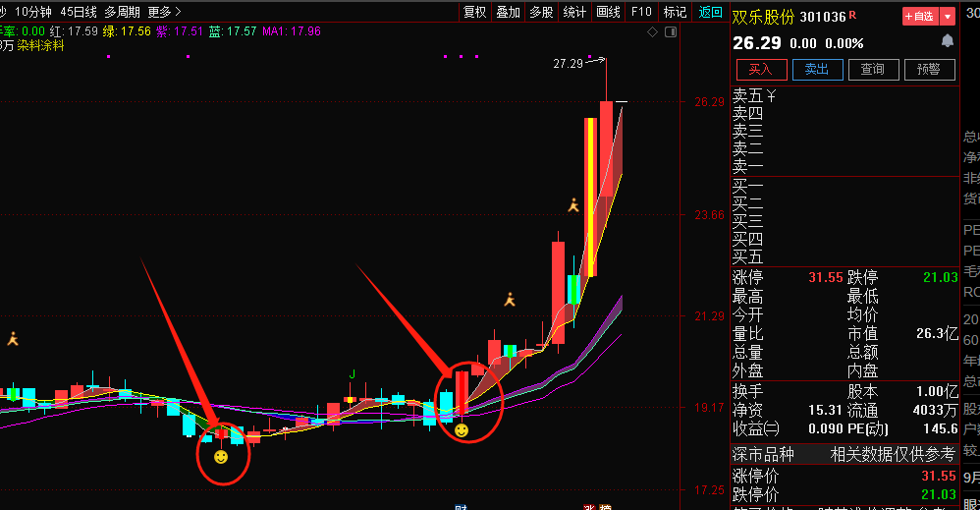Click the 蓝: 17.57 indicator value
Image resolution: width=980 pixels, height=510 pixels.
click(x=233, y=31)
